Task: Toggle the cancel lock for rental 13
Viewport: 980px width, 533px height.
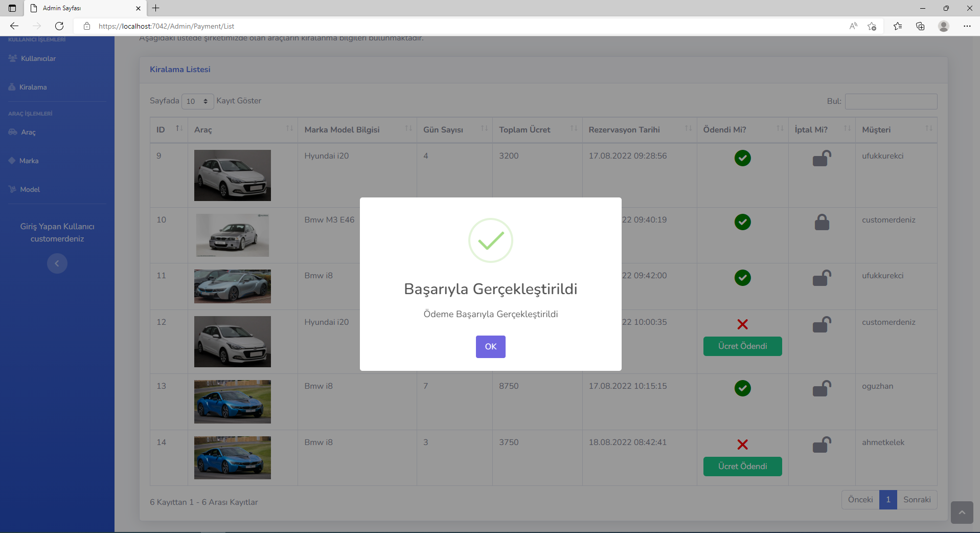Action: pos(821,388)
